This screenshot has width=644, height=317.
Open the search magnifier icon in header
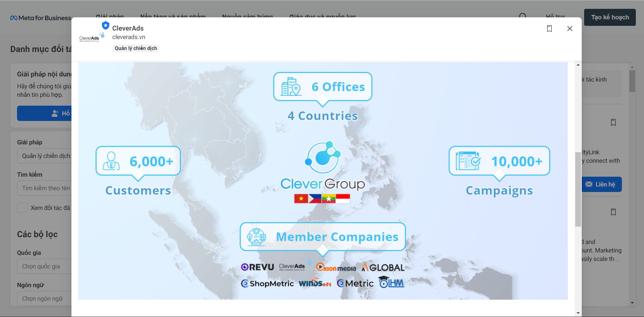click(x=523, y=16)
